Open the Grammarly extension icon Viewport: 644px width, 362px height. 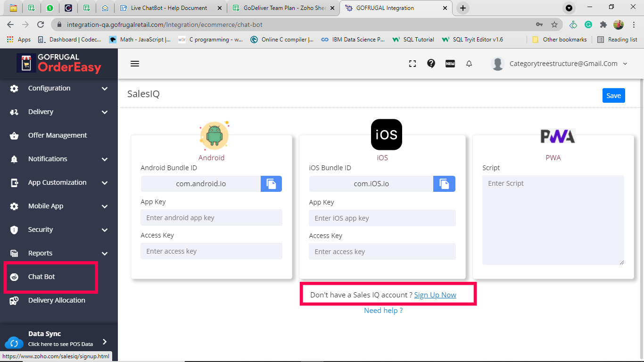coord(588,25)
